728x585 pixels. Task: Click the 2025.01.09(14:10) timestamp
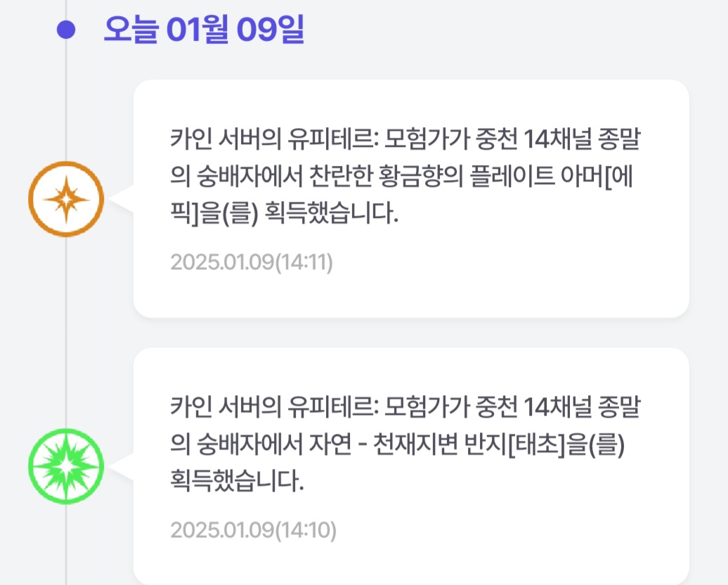coord(253,529)
